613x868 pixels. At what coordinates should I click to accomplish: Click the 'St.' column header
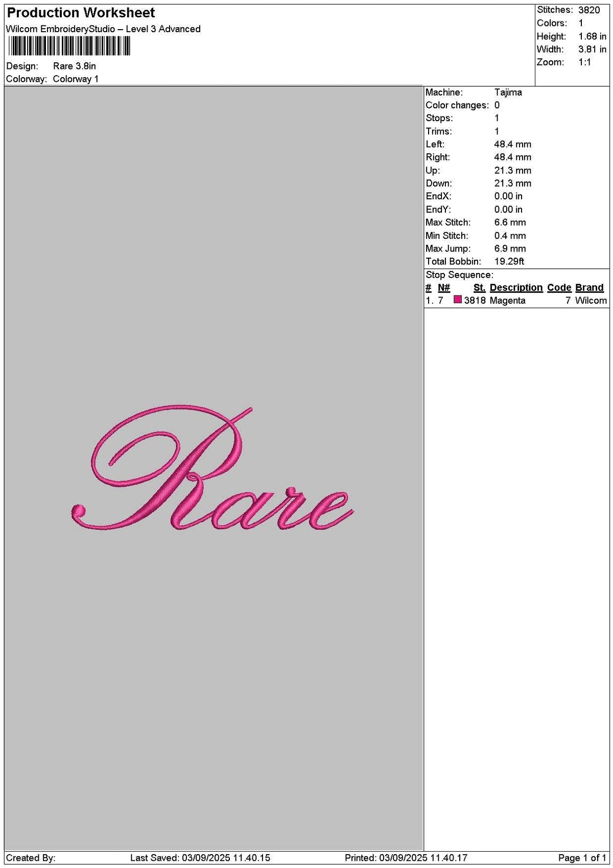479,288
